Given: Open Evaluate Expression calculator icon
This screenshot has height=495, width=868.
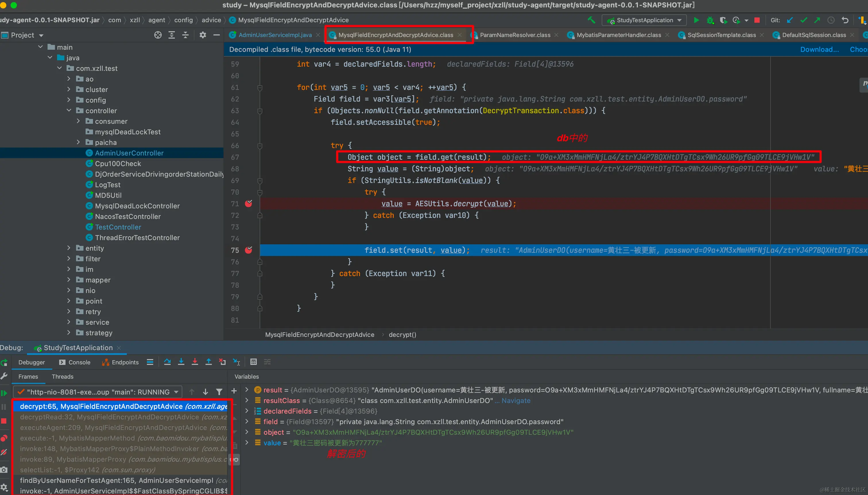Looking at the screenshot, I should [253, 362].
